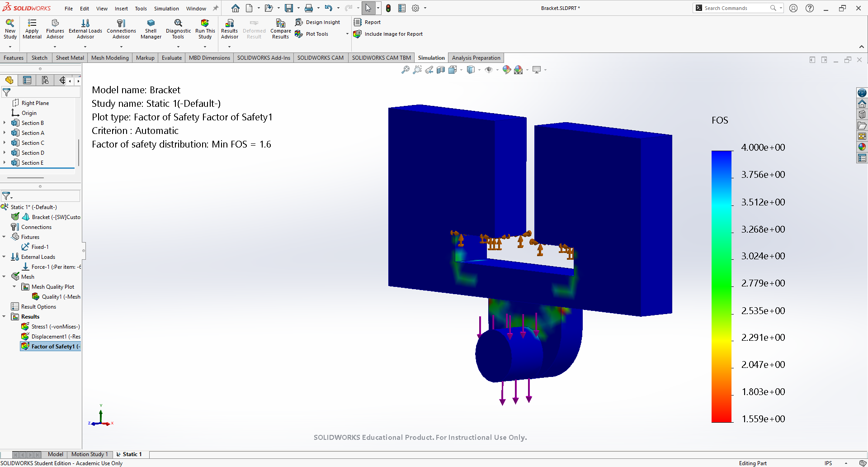
Task: Open Fixtures Advisor
Action: pos(55,29)
